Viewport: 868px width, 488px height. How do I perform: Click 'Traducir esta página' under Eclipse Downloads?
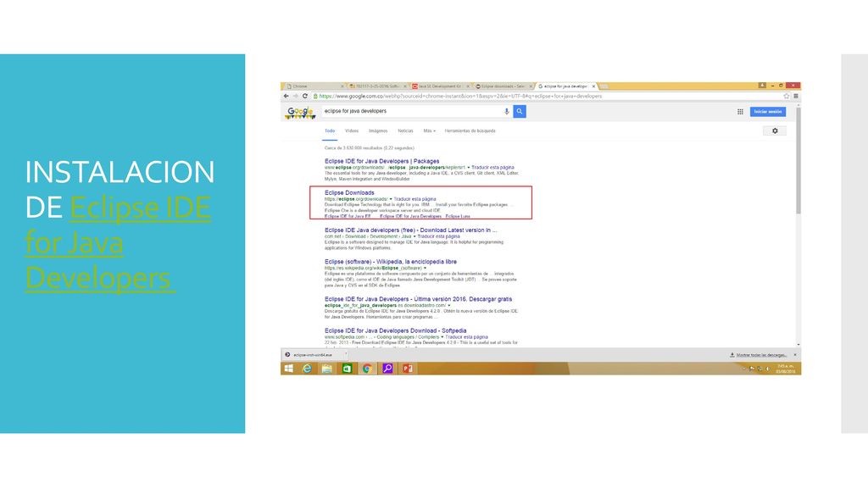pos(415,199)
